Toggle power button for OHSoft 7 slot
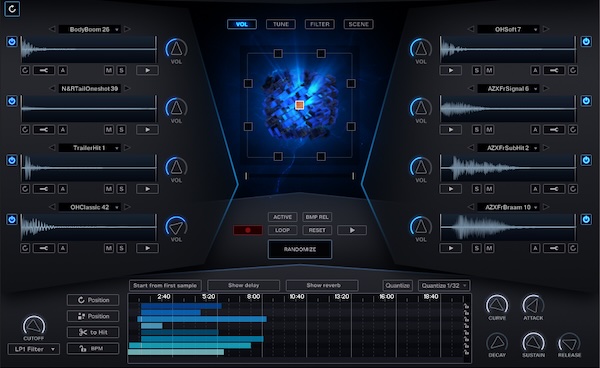The width and height of the screenshot is (600, 368). 586,41
